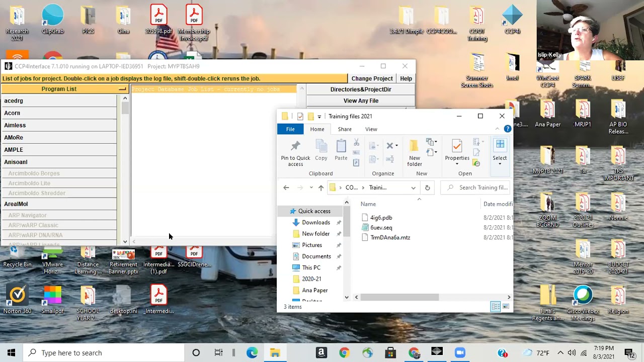Select Cisco Webex Meetings desktop icon
The height and width of the screenshot is (362, 644).
coord(583,304)
